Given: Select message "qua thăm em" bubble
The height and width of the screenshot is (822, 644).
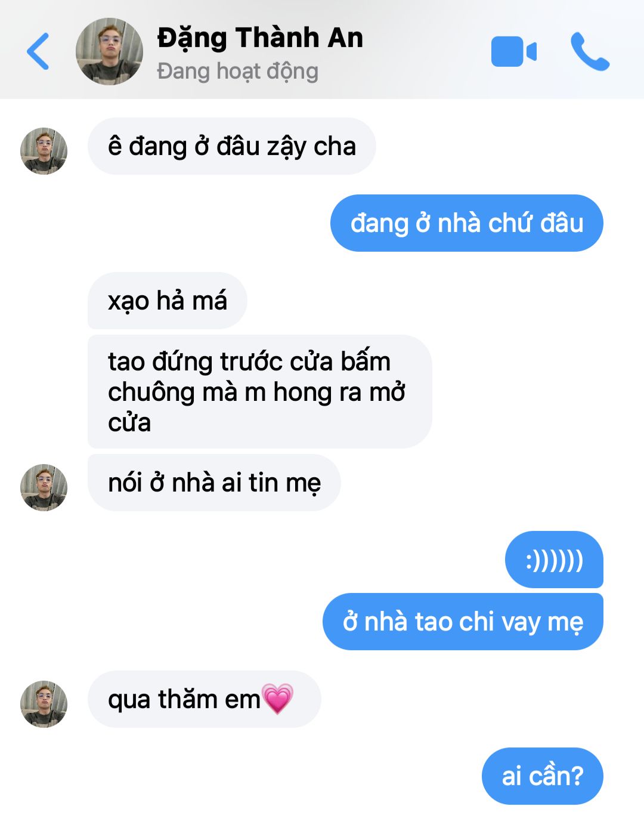Looking at the screenshot, I should [204, 699].
